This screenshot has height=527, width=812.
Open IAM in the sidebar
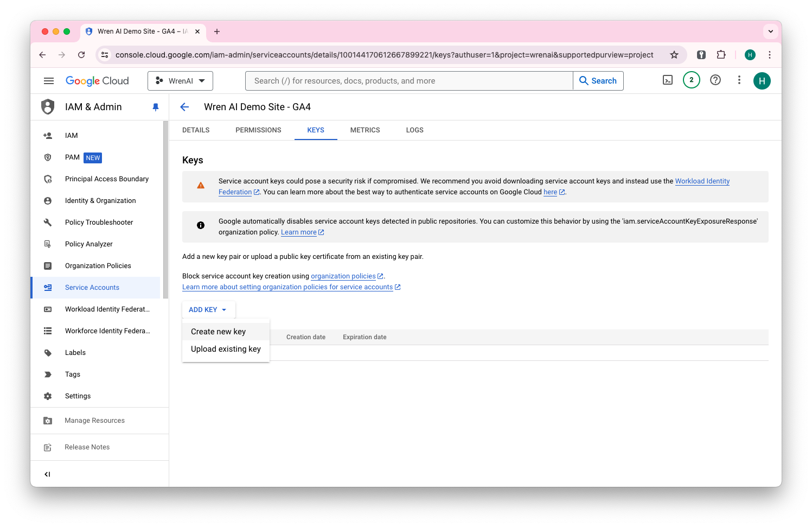95,136
